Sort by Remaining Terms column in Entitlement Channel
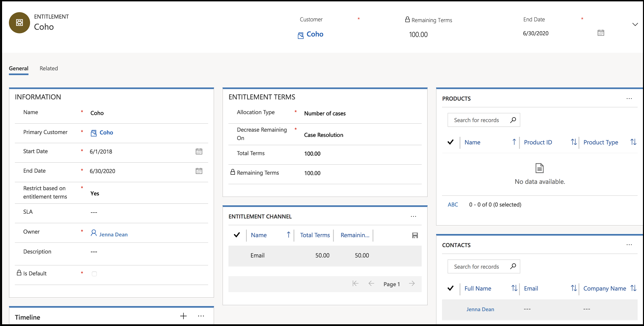This screenshot has height=326, width=644. (x=355, y=235)
